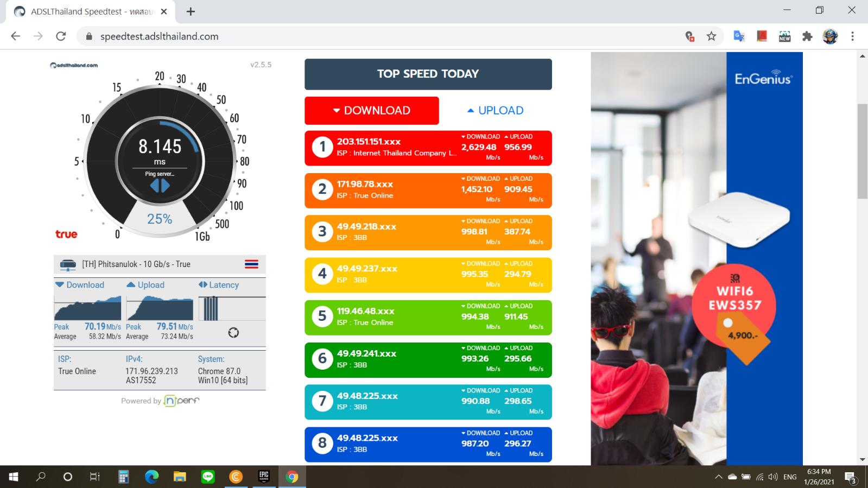Click the address bar URL
Viewport: 868px width, 488px height.
tap(160, 36)
